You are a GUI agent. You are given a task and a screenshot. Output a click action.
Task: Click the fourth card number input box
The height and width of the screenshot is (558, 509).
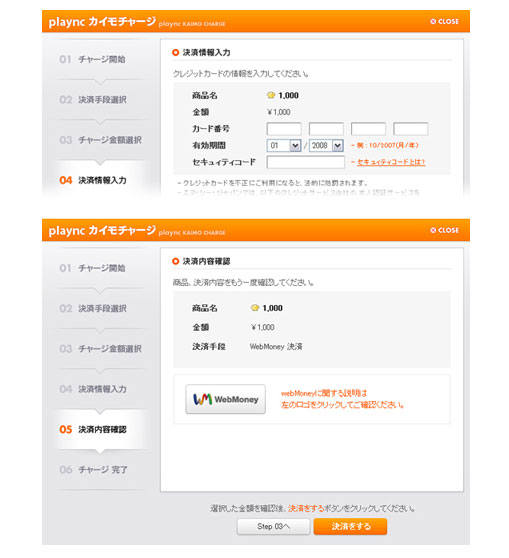[x=410, y=129]
